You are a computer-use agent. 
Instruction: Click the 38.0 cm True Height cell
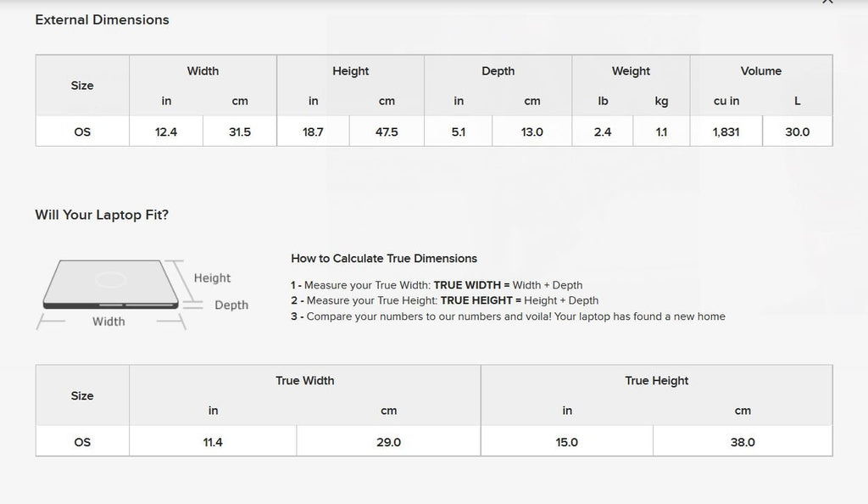[743, 442]
